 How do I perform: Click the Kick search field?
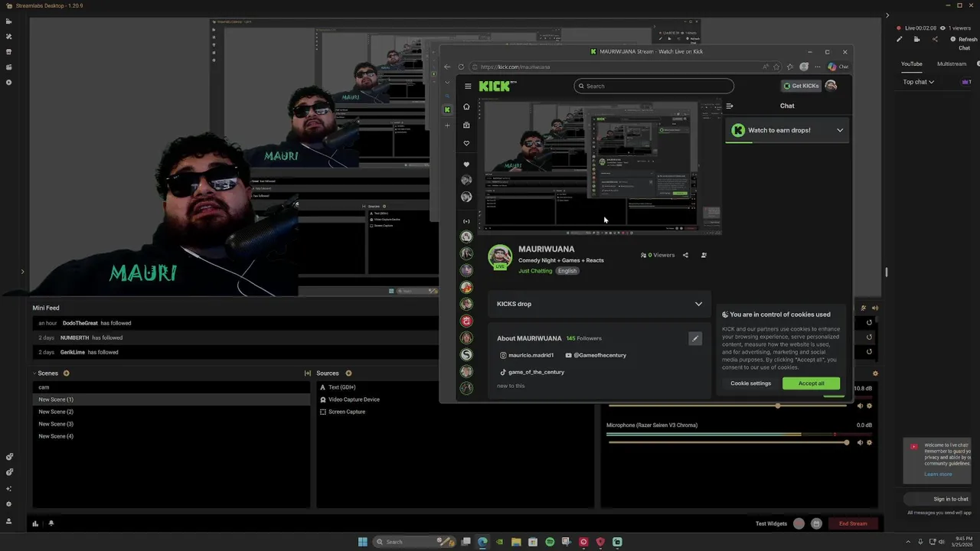coord(654,86)
